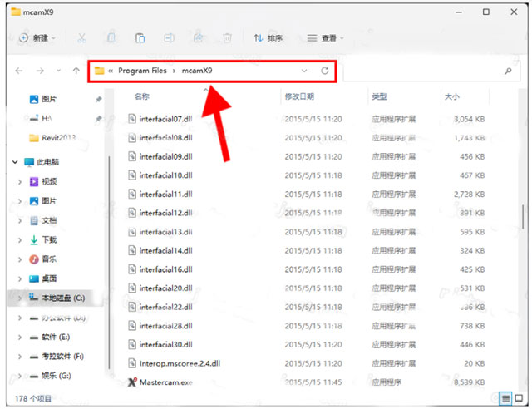Viewport: 532px width, 409px height.
Task: Click the navigation pane scrollbar
Action: coord(109,263)
